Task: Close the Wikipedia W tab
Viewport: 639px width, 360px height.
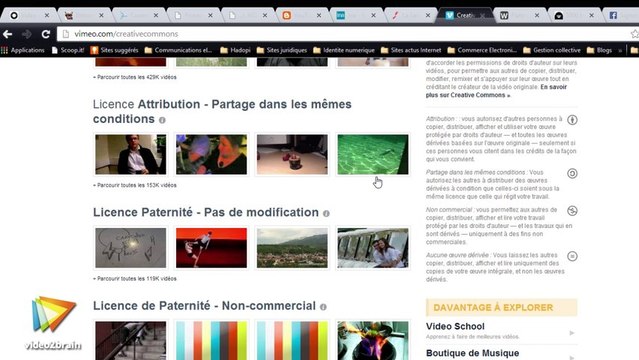Action: click(537, 15)
